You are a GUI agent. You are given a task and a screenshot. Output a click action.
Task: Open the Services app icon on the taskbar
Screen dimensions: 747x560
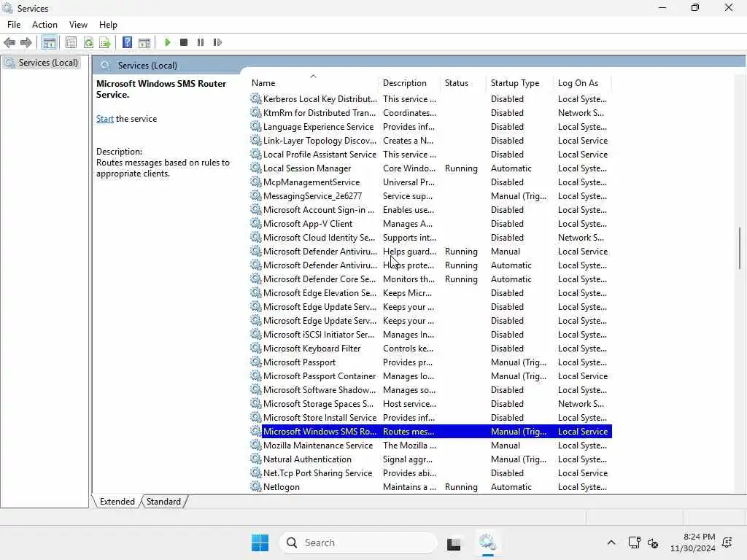[487, 542]
